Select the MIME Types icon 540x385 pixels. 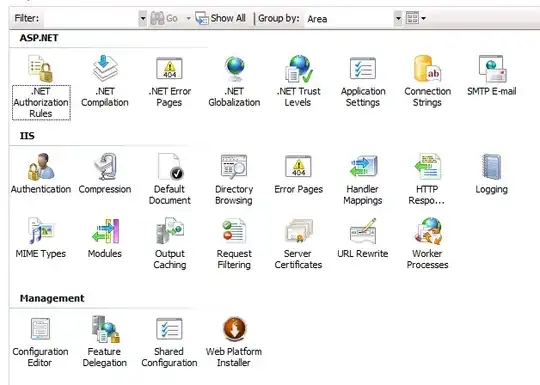41,238
